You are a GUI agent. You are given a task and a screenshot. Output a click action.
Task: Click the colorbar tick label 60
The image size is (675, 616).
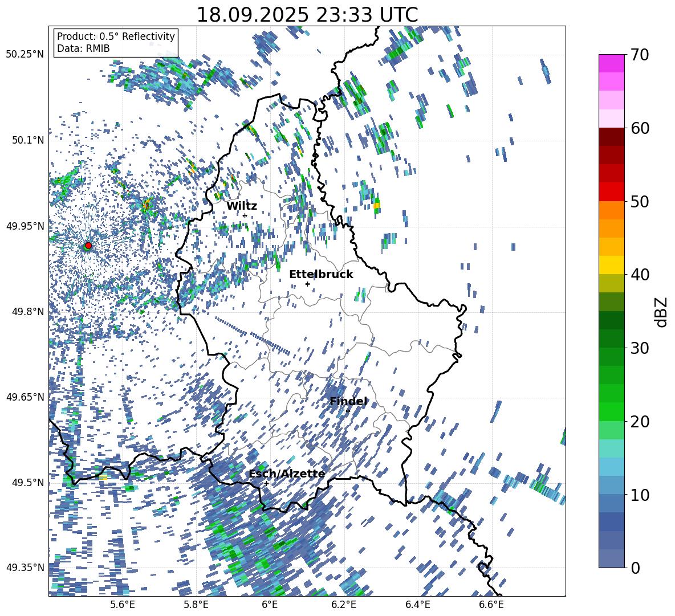[x=640, y=128]
